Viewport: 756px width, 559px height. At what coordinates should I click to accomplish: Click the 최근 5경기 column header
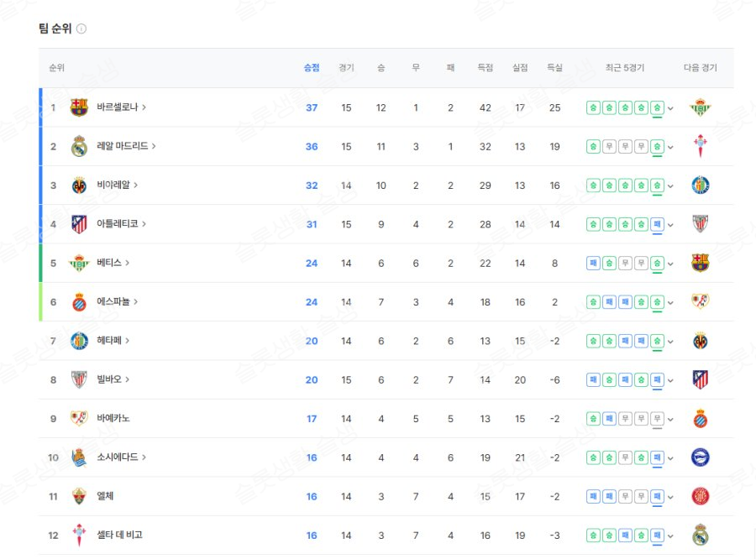click(x=624, y=68)
